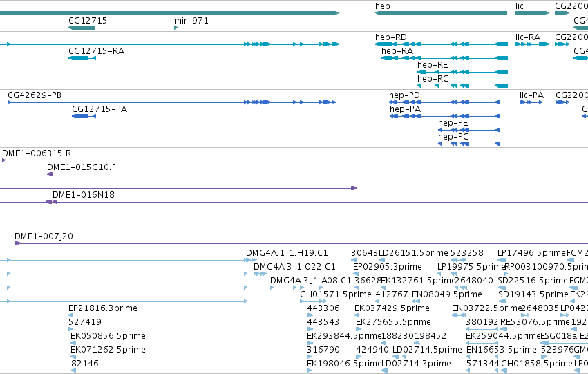This screenshot has height=374, width=588.
Task: Select the EK259044.5prime EST
Action: 482,343
